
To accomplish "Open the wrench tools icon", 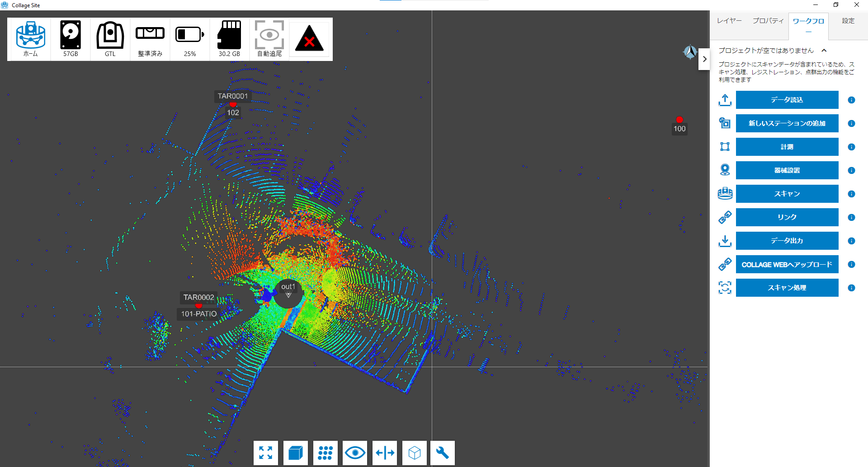I will pyautogui.click(x=443, y=453).
